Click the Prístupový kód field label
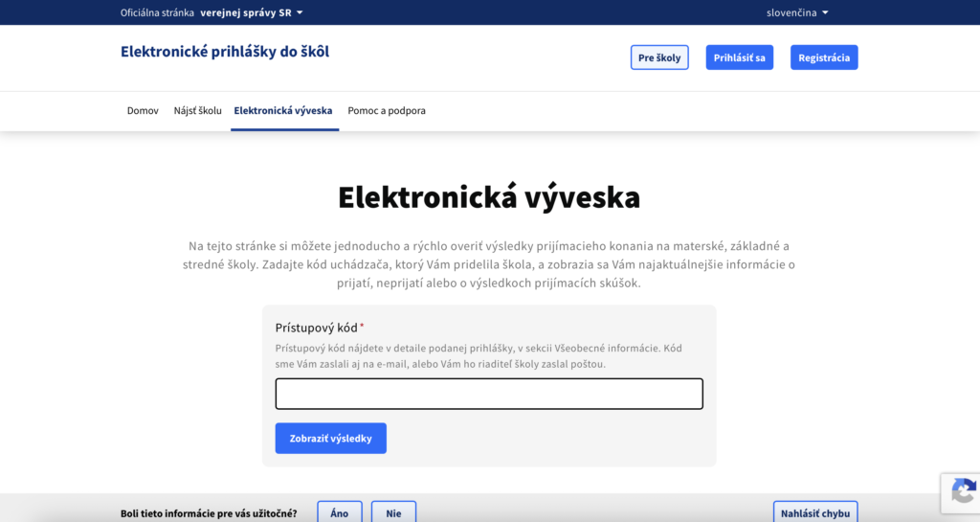Screen dimensions: 980x522 (x=316, y=328)
